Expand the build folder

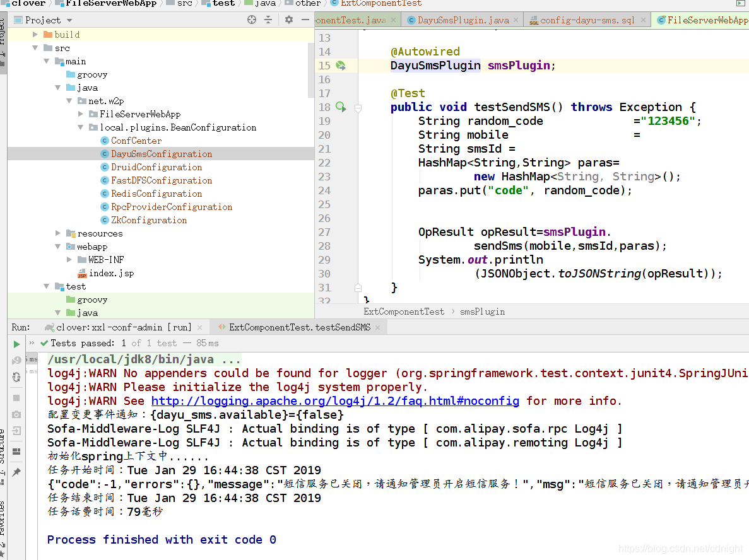click(35, 35)
